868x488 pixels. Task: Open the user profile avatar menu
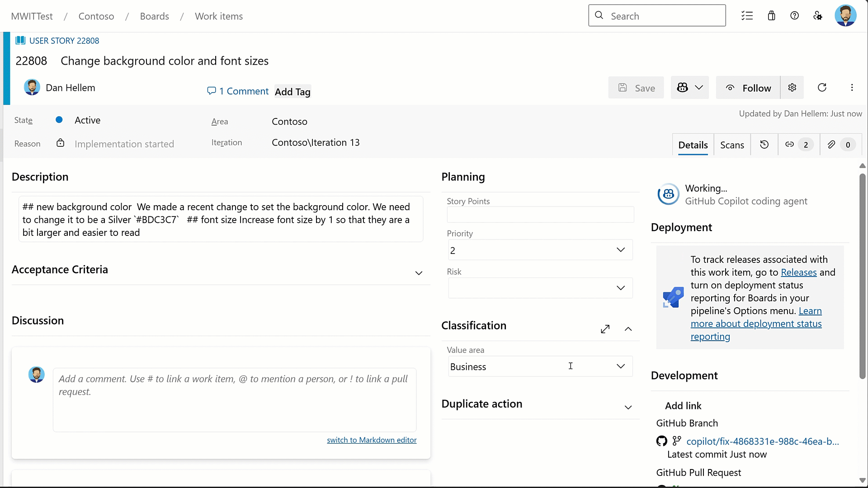pyautogui.click(x=845, y=16)
